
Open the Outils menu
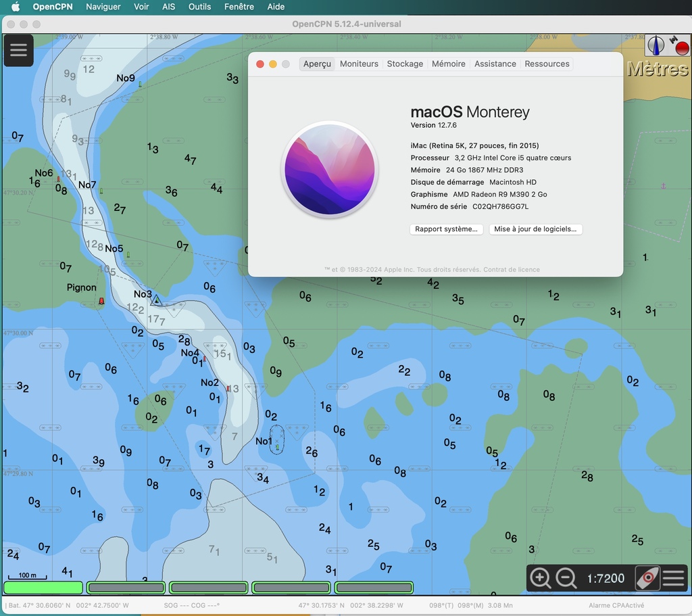tap(199, 7)
